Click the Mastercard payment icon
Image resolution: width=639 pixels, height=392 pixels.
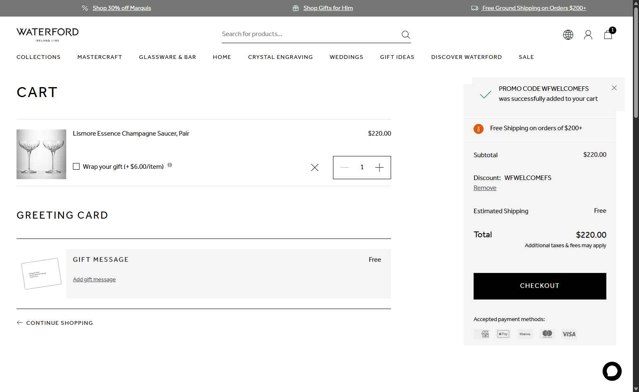tap(547, 334)
